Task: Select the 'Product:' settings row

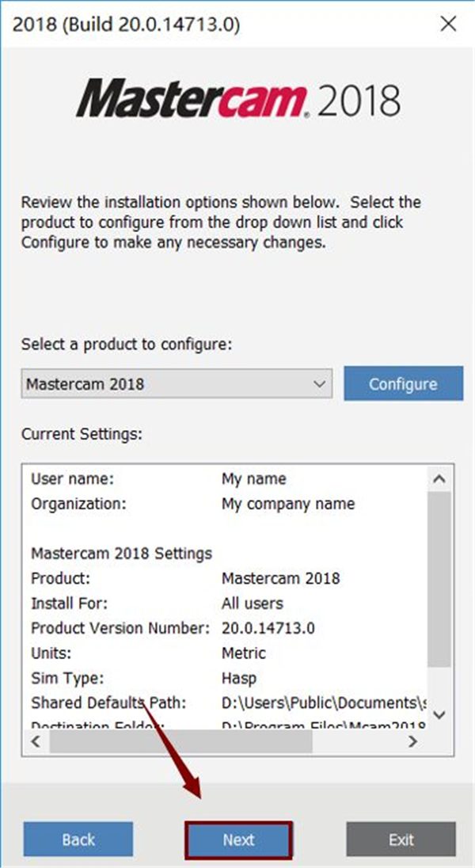Action: [x=226, y=578]
